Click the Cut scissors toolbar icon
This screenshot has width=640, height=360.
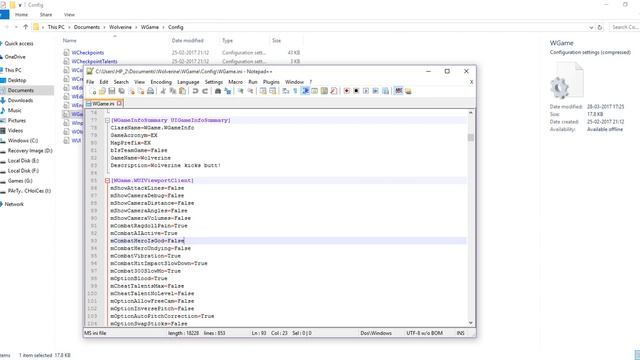(163, 91)
